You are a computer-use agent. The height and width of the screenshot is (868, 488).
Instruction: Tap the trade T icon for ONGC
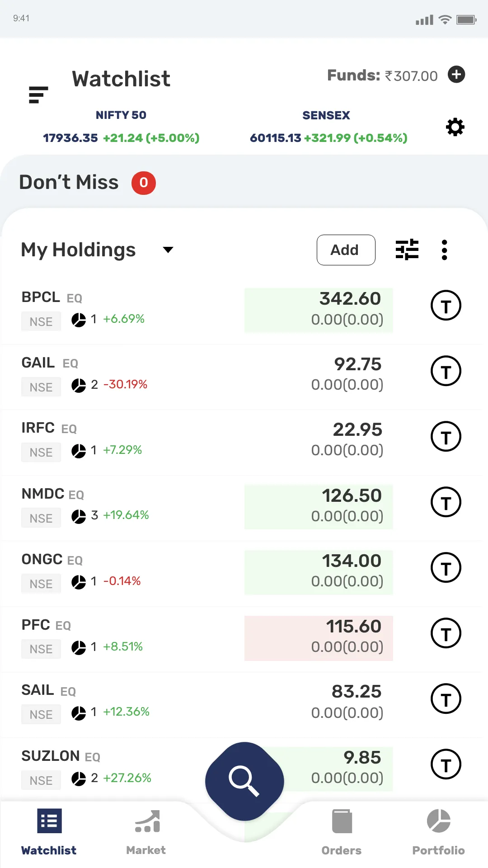pyautogui.click(x=446, y=568)
